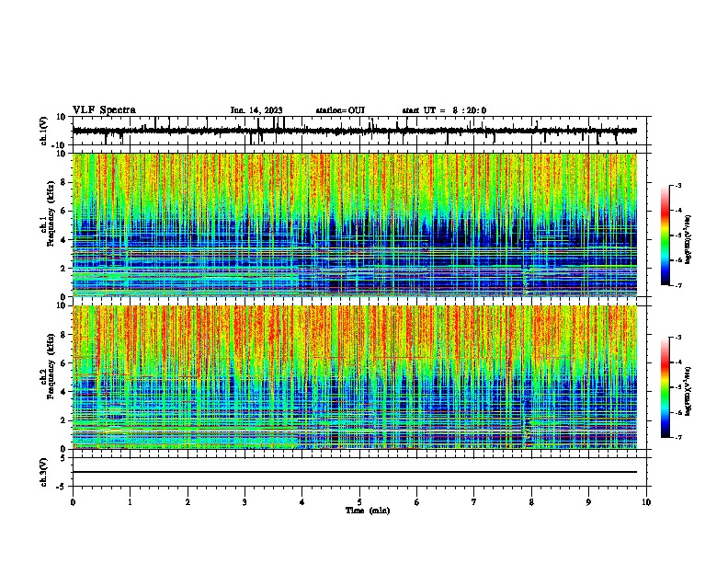Click the "-3" tick on the ch.2 colorbar
728x563 pixels.
(677, 338)
